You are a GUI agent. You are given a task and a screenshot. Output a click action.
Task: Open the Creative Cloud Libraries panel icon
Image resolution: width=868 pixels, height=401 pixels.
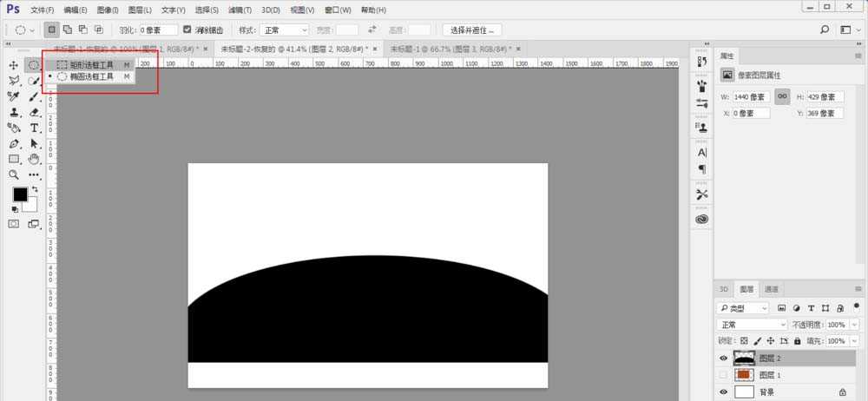point(702,220)
